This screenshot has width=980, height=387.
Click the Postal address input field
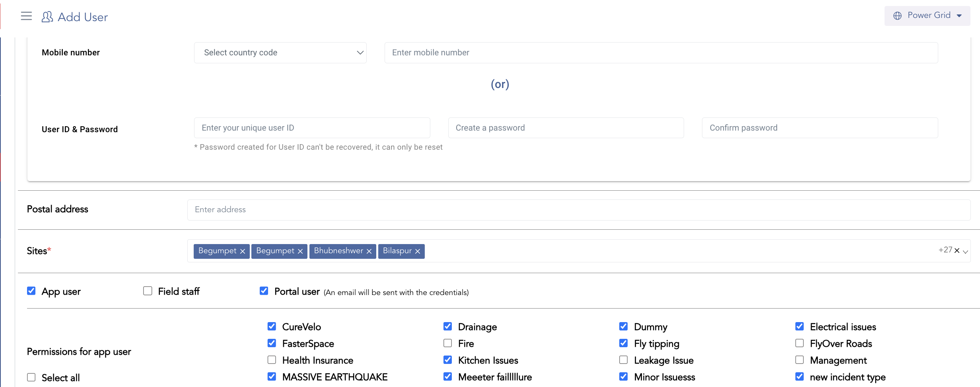click(x=578, y=210)
